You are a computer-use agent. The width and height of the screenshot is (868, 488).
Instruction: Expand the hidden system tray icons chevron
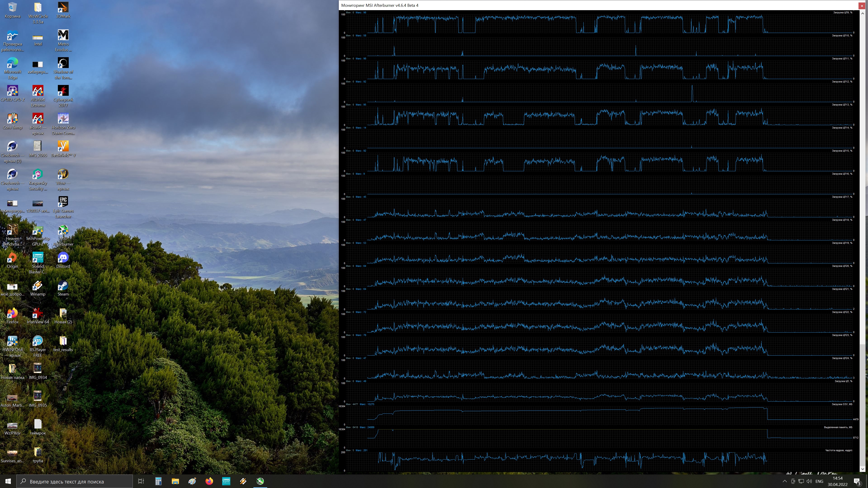784,481
